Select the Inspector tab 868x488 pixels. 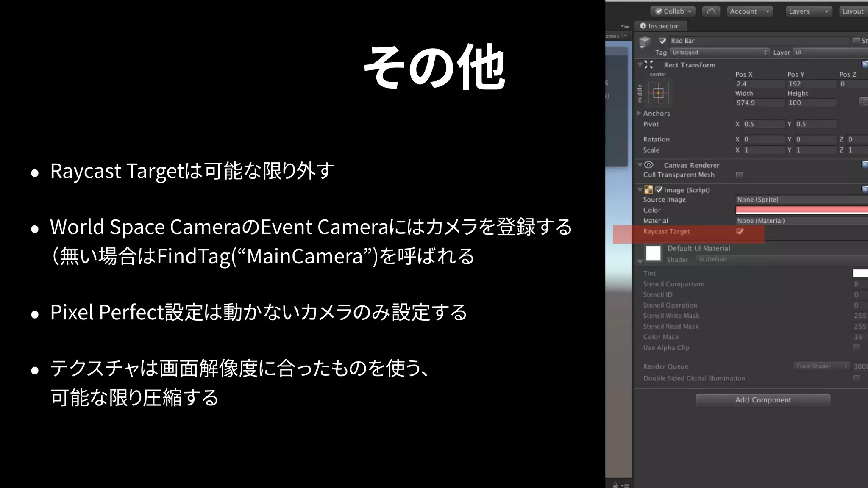pos(661,26)
